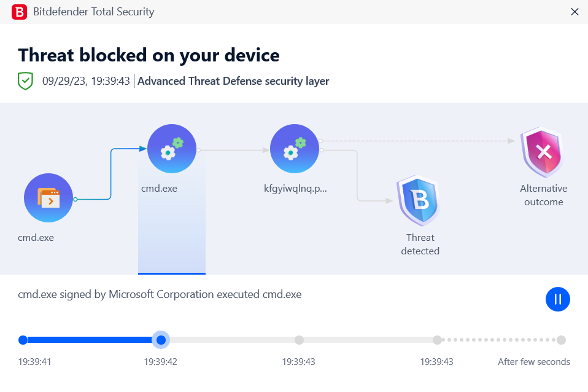Viewport: 588px width, 392px height.
Task: Jump to fourth timeline marker before dotted line
Action: [x=437, y=340]
